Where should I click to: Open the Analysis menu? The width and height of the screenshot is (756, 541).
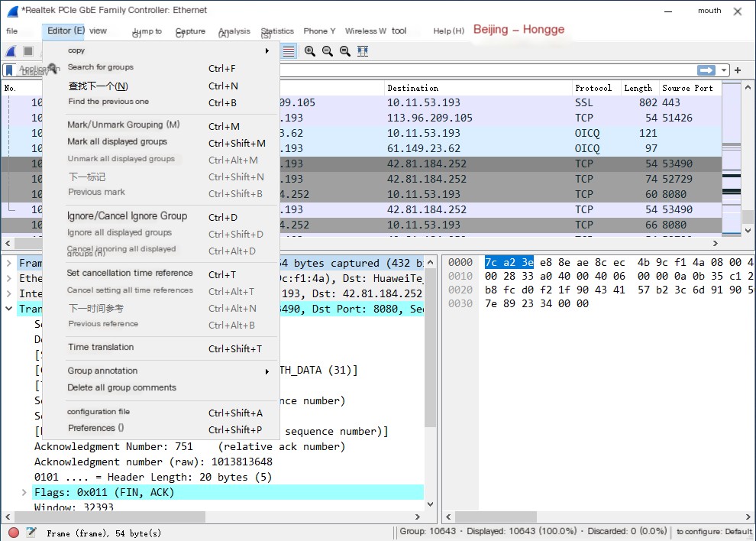(234, 31)
